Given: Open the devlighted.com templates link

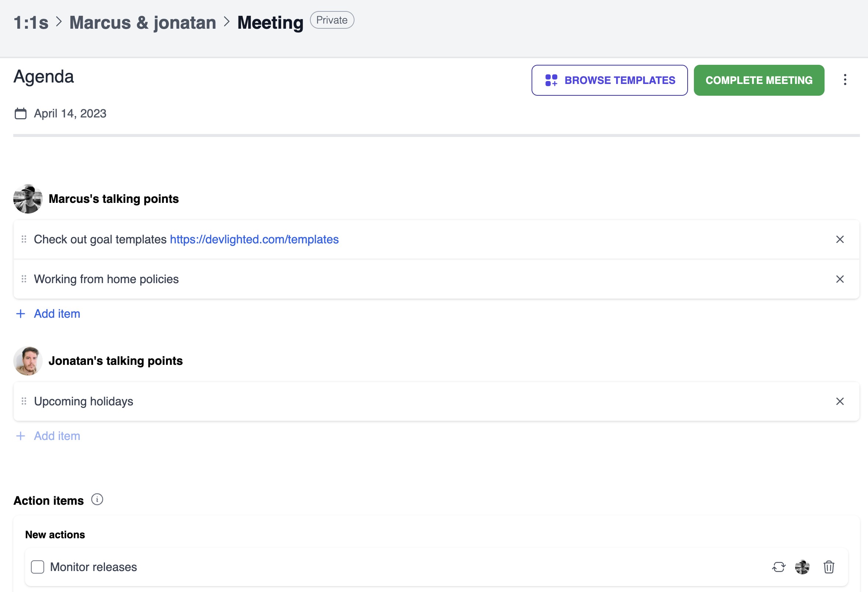Looking at the screenshot, I should click(x=254, y=239).
